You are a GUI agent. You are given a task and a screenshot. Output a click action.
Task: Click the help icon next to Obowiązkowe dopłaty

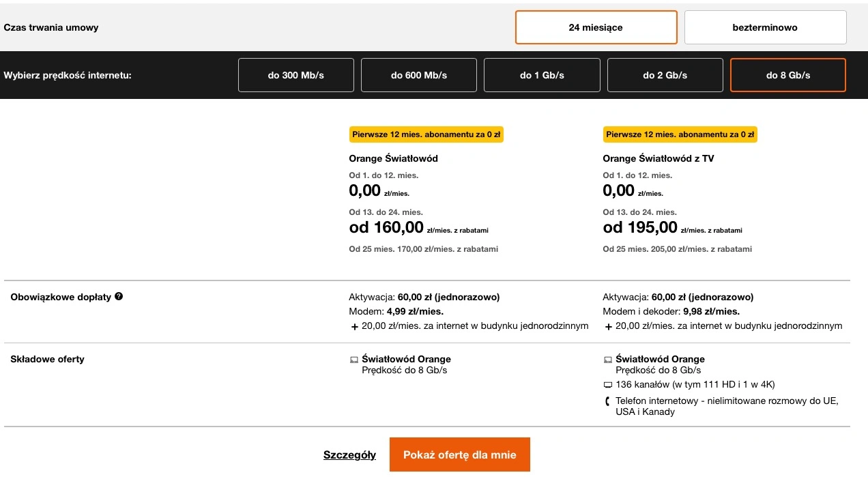(119, 297)
